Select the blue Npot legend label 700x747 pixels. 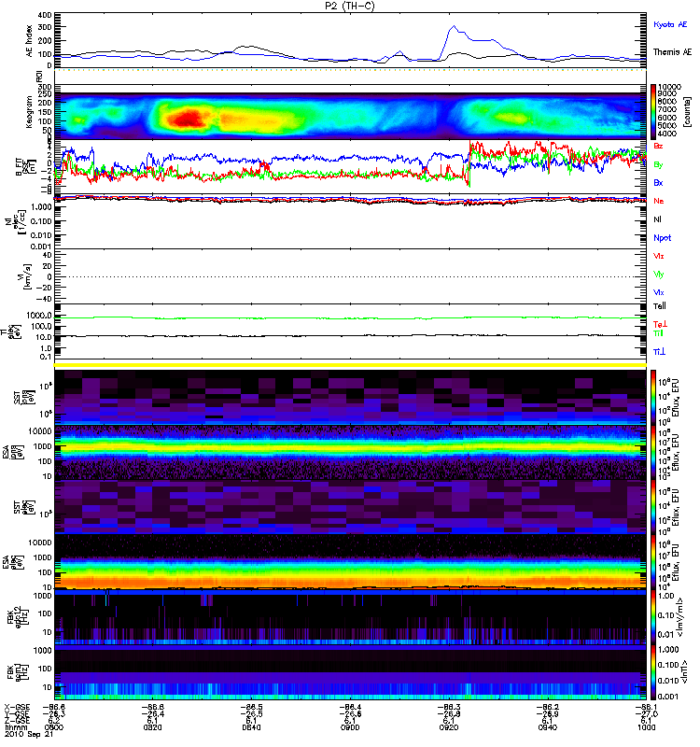pos(663,238)
